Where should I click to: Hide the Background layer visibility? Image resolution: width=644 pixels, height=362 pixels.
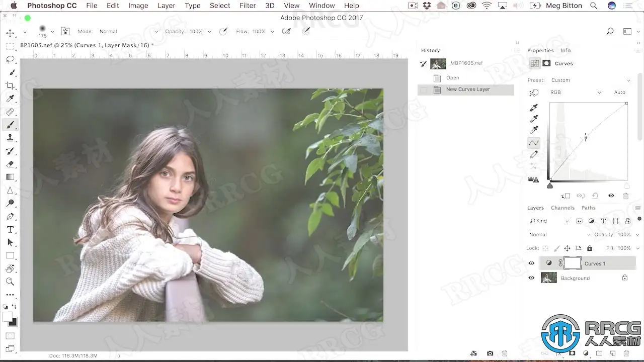(x=531, y=278)
